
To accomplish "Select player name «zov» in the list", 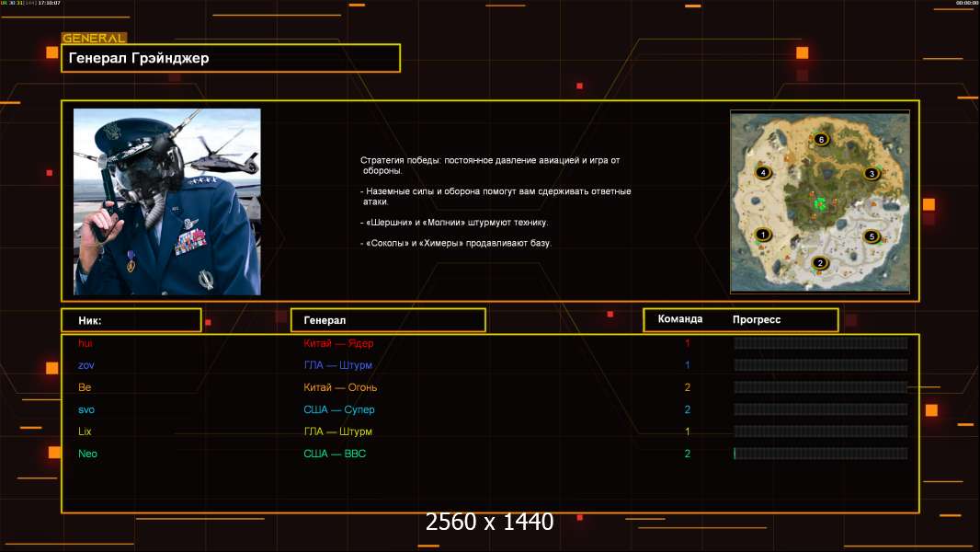I will [86, 365].
